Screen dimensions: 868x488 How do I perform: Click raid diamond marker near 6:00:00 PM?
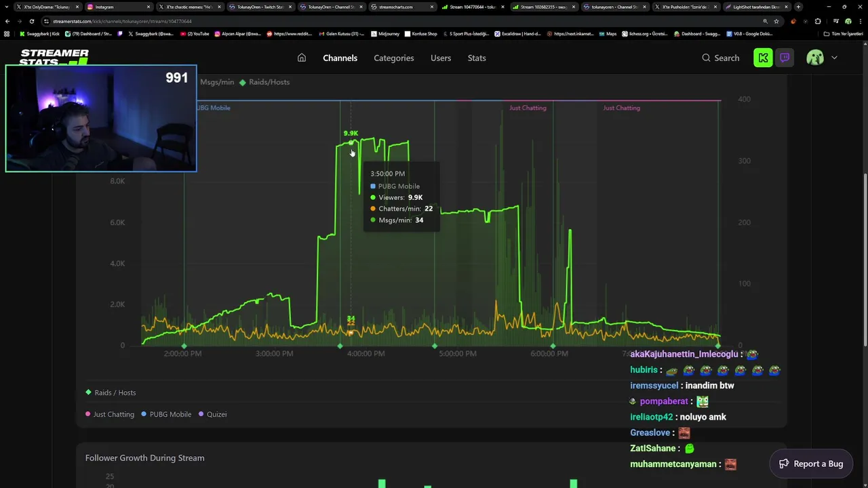click(x=553, y=346)
